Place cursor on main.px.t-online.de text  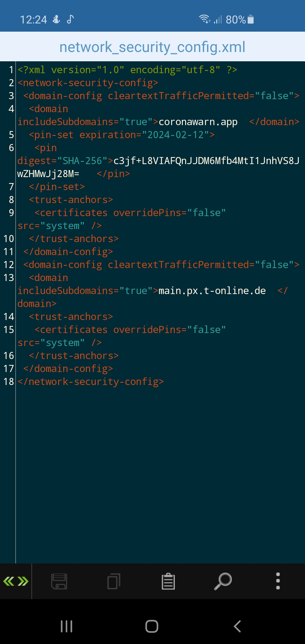[x=212, y=291]
